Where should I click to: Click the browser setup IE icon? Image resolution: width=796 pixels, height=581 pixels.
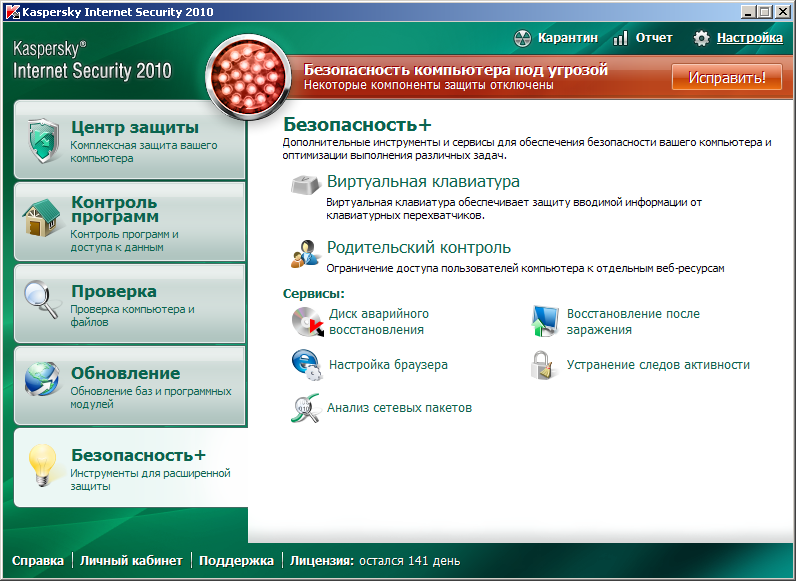307,365
